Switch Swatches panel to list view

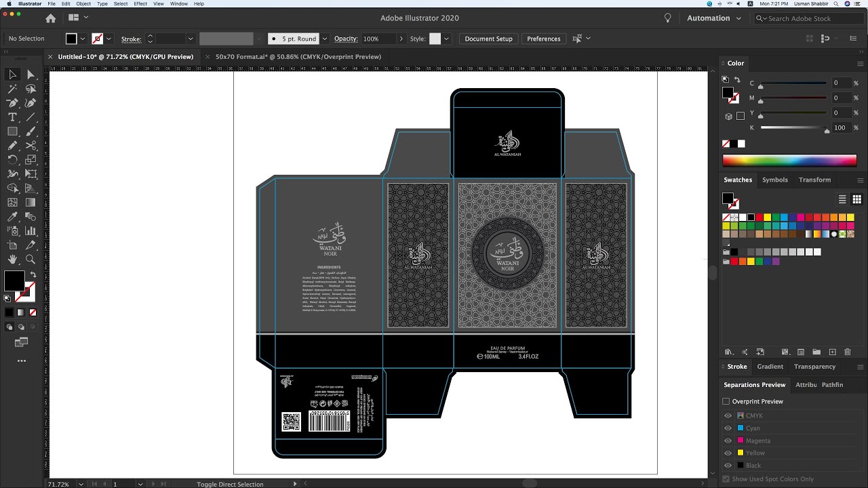tap(842, 199)
